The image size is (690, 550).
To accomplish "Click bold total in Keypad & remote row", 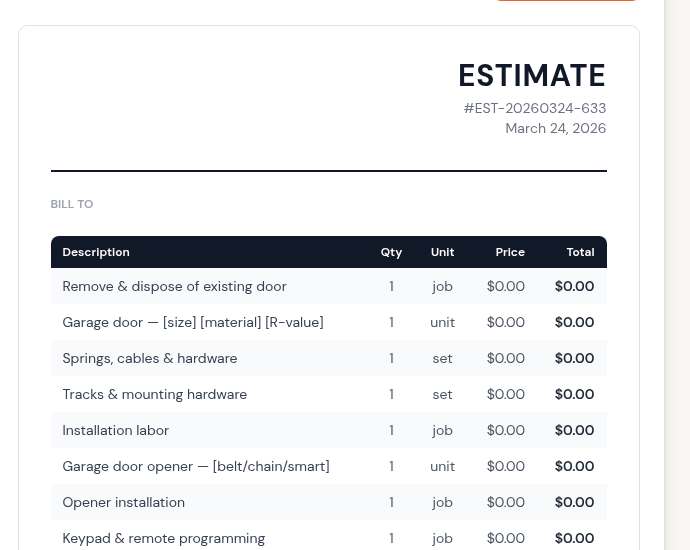I will [575, 539].
